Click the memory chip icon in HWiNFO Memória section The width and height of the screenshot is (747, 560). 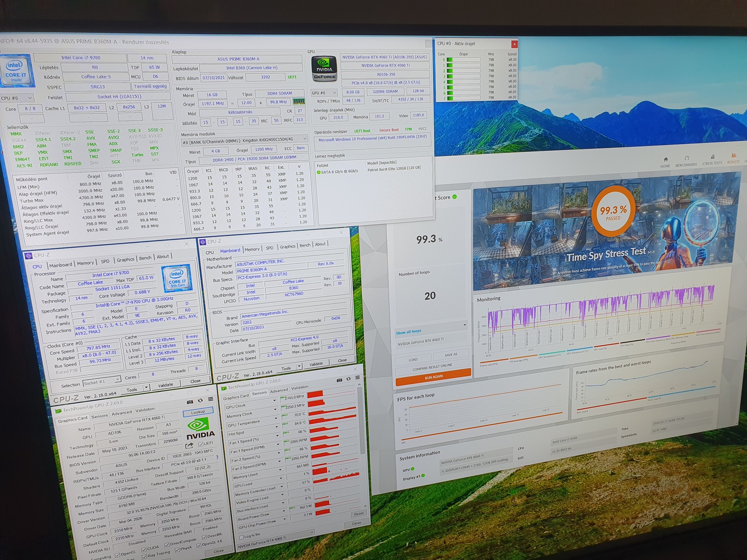(x=299, y=102)
